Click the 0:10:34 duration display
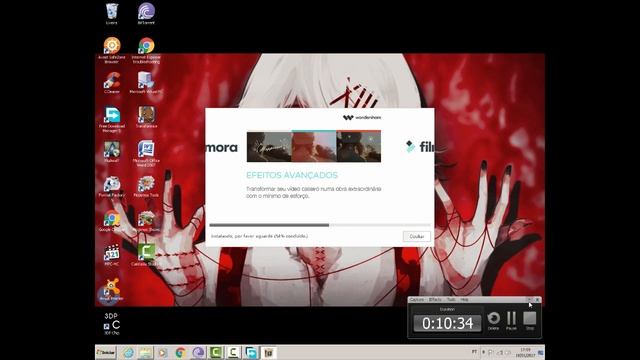This screenshot has width=640, height=360. (x=447, y=323)
